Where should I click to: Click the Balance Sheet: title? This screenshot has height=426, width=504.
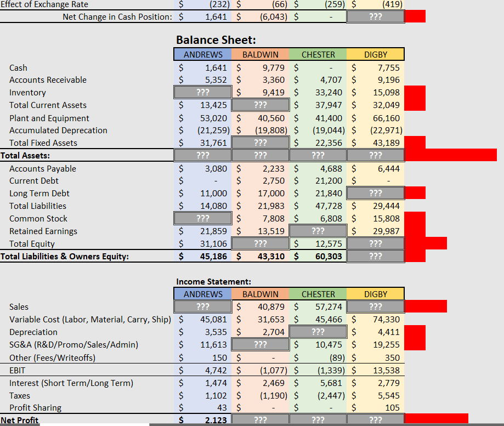point(207,39)
